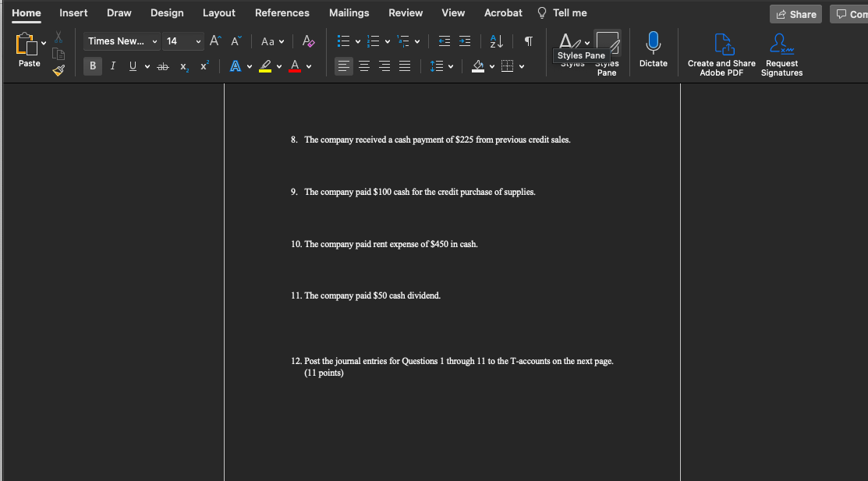The width and height of the screenshot is (868, 481).
Task: Expand underline style options arrow
Action: point(147,66)
